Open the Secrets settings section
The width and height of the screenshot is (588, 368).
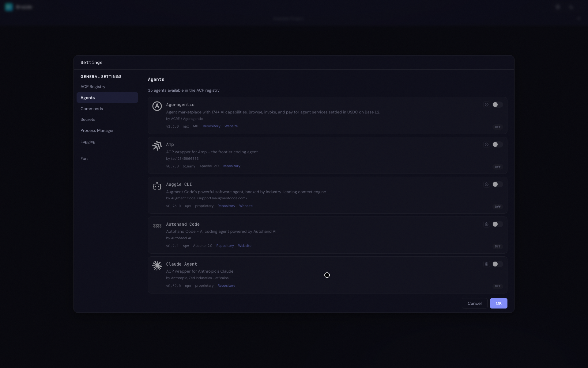point(107,119)
